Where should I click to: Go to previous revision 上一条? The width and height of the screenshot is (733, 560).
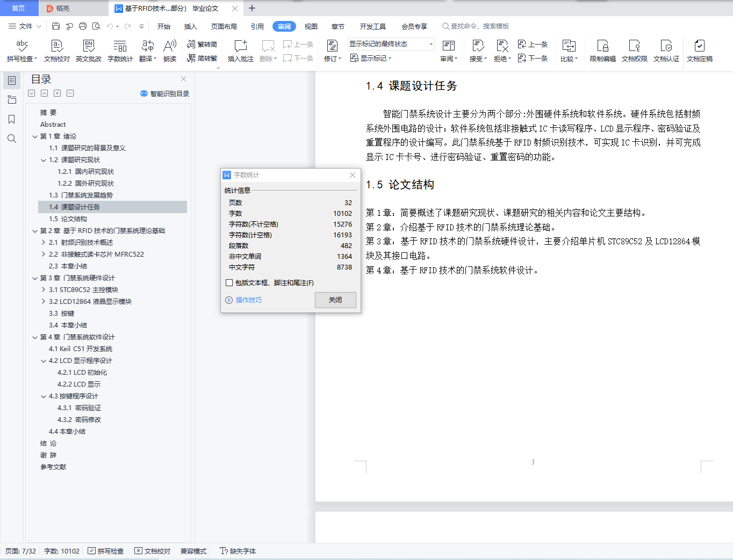533,45
